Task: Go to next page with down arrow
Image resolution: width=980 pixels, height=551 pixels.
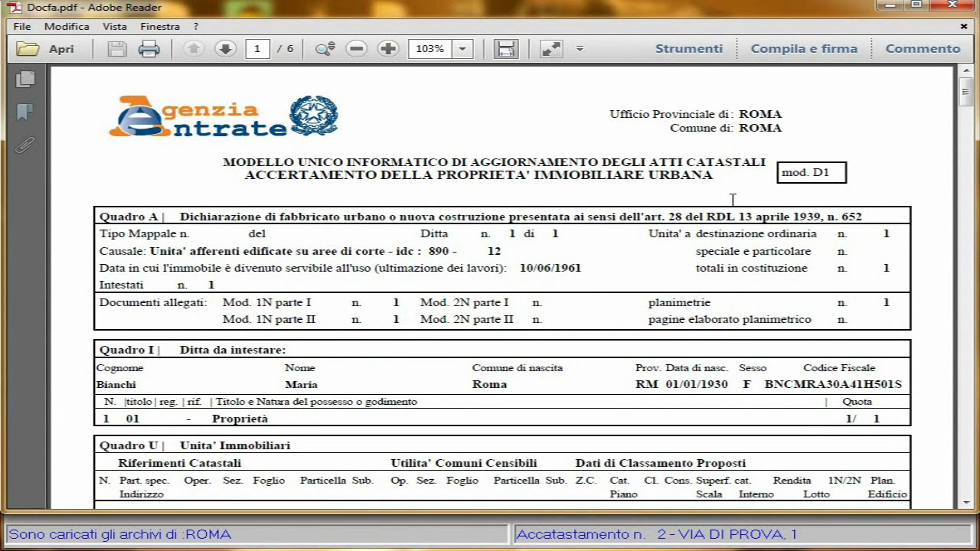Action: click(x=225, y=49)
